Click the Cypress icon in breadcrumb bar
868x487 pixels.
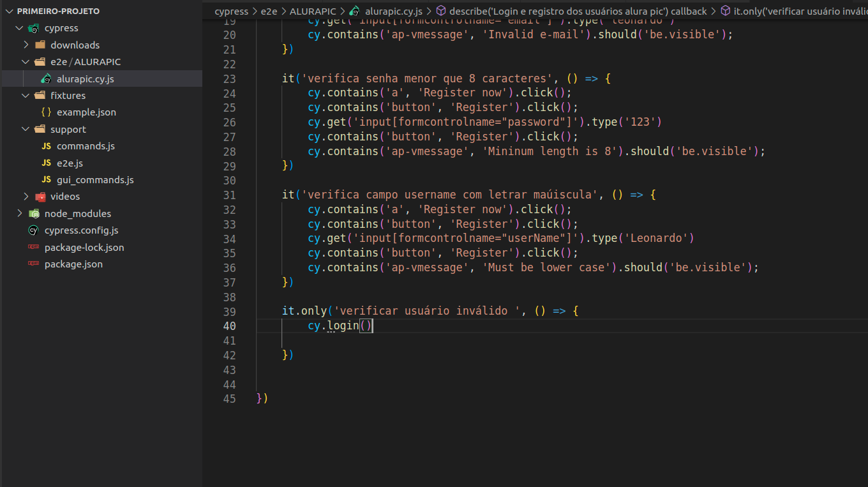point(354,11)
